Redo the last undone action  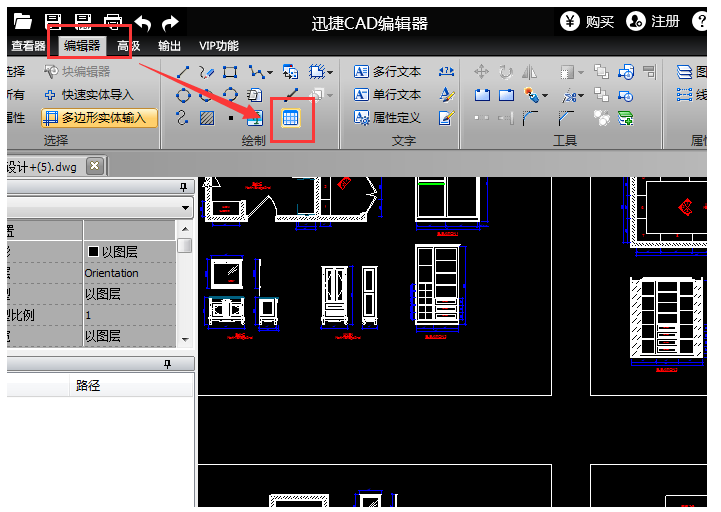170,23
